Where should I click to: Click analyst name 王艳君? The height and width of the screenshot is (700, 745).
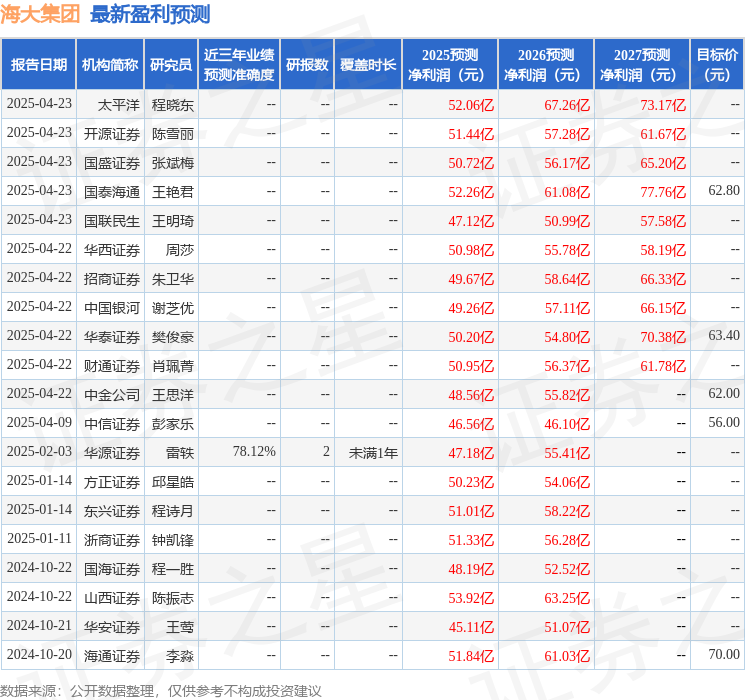[x=172, y=191]
